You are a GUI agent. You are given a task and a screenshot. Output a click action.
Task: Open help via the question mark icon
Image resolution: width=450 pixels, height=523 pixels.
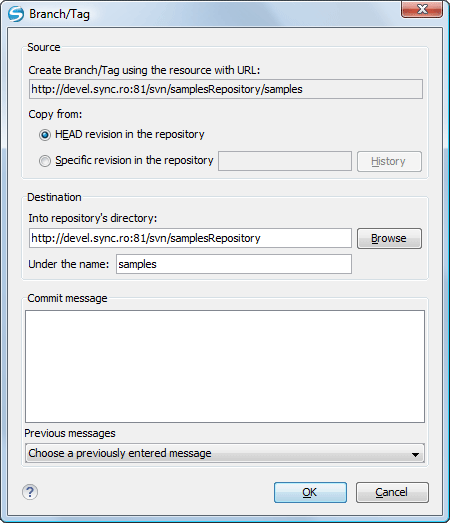[30, 492]
